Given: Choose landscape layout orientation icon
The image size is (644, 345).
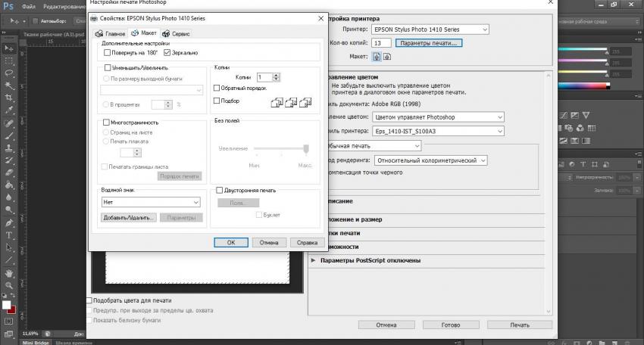Looking at the screenshot, I should (387, 57).
